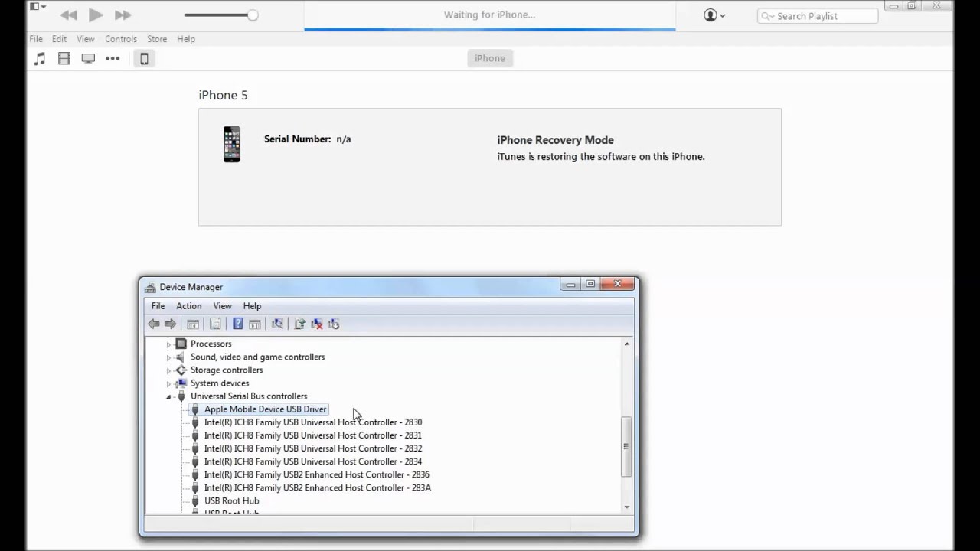Click the iPhone 5 device thumbnail image
980x551 pixels.
click(x=232, y=144)
